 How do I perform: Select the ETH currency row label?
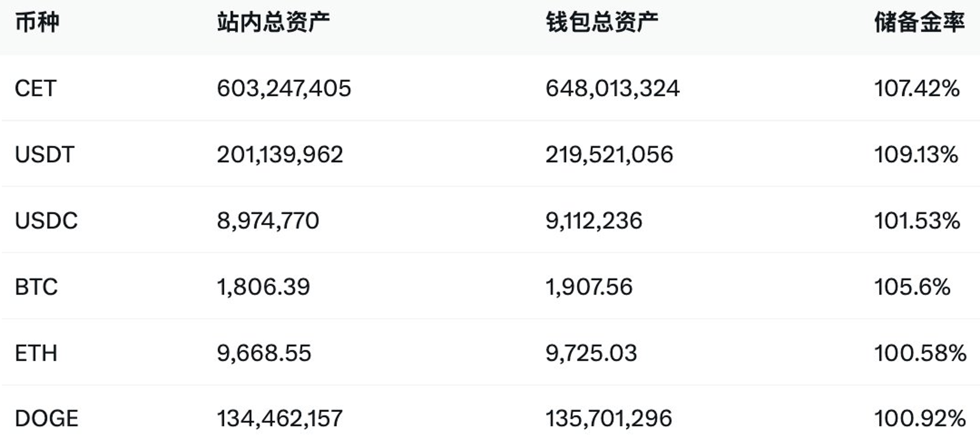click(x=36, y=353)
